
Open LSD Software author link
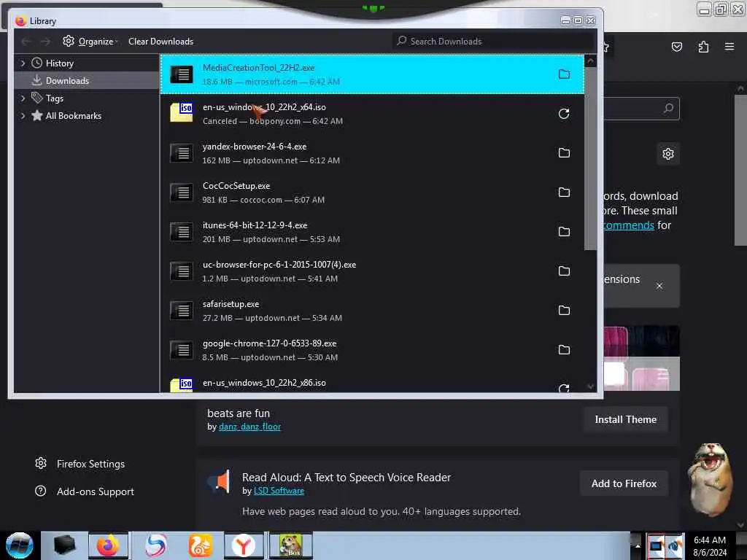279,491
